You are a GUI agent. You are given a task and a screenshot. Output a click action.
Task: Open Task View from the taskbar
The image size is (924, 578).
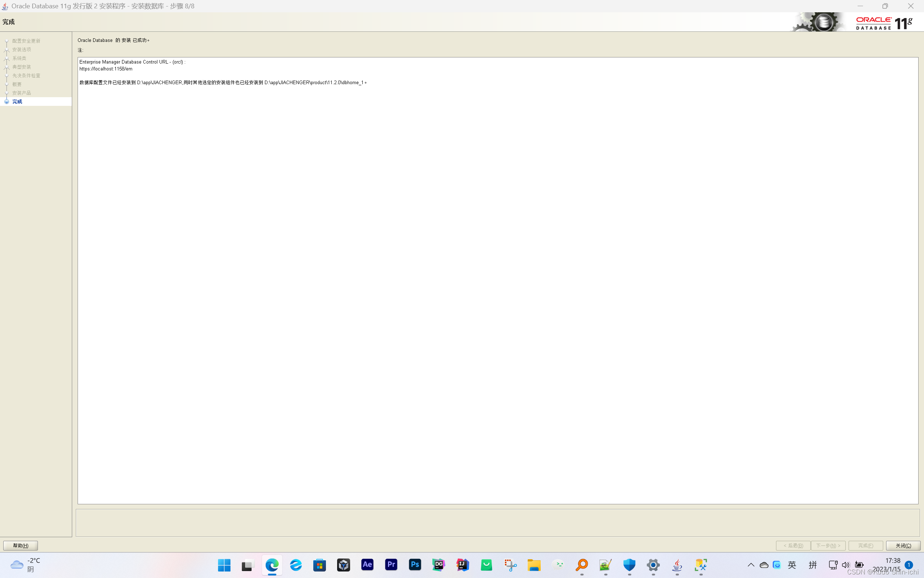(248, 565)
